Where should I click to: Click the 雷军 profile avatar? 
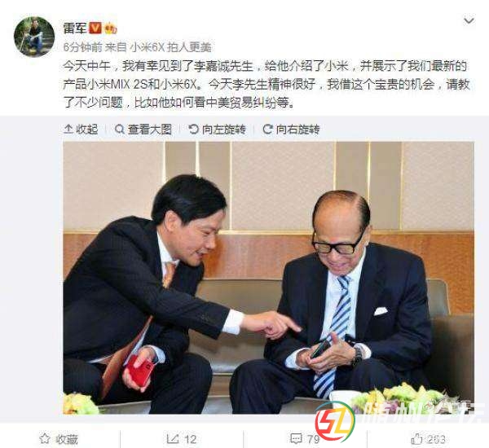(x=34, y=37)
